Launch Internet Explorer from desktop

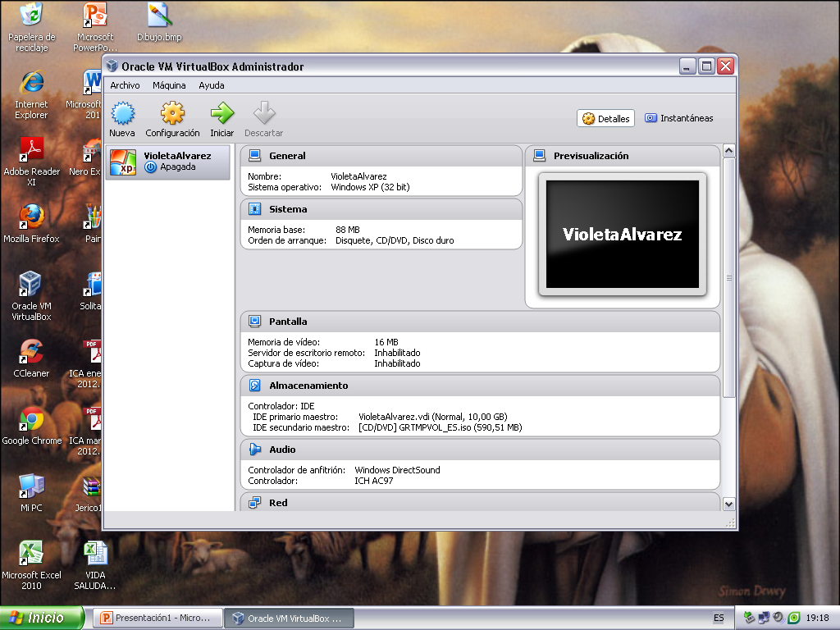(x=32, y=94)
